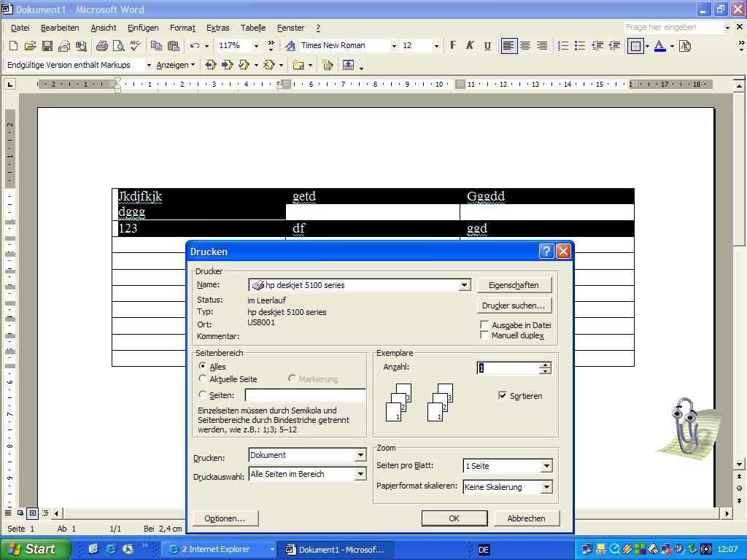Align text left
Image resolution: width=747 pixels, height=560 pixels.
pos(508,46)
